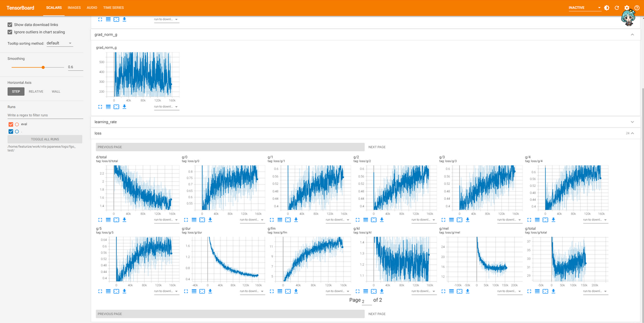The height and width of the screenshot is (323, 644).
Task: Open the INACTIVE plugins dropdown
Action: click(584, 8)
